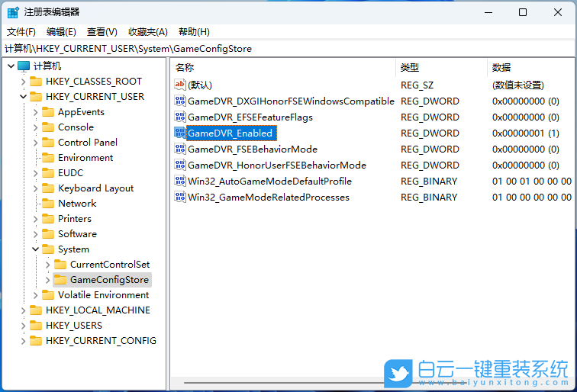The height and width of the screenshot is (392, 577).
Task: Click the string icon next to (默认)
Action: pyautogui.click(x=180, y=85)
